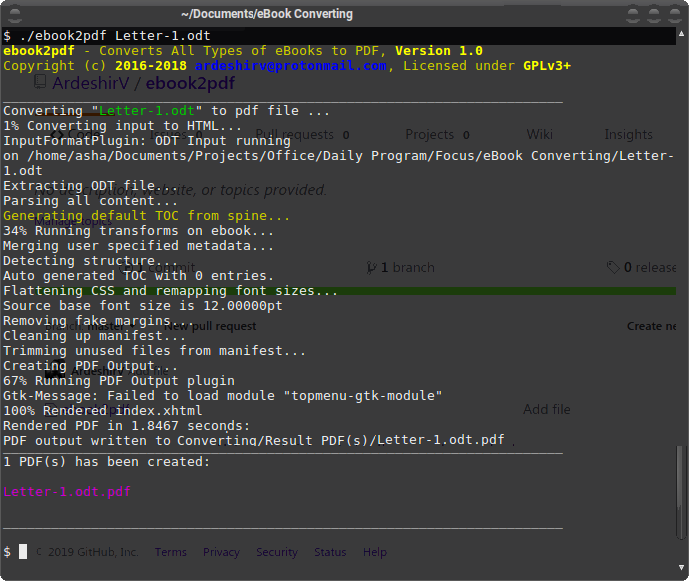Click the 'PDF output written to' line
Viewport: 689px width, 581px height.
click(254, 440)
